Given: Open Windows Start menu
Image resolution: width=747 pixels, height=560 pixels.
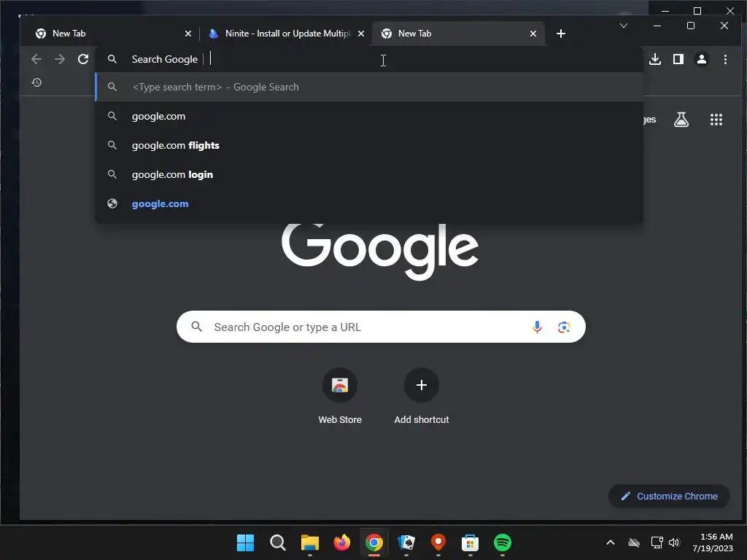Looking at the screenshot, I should [x=245, y=542].
